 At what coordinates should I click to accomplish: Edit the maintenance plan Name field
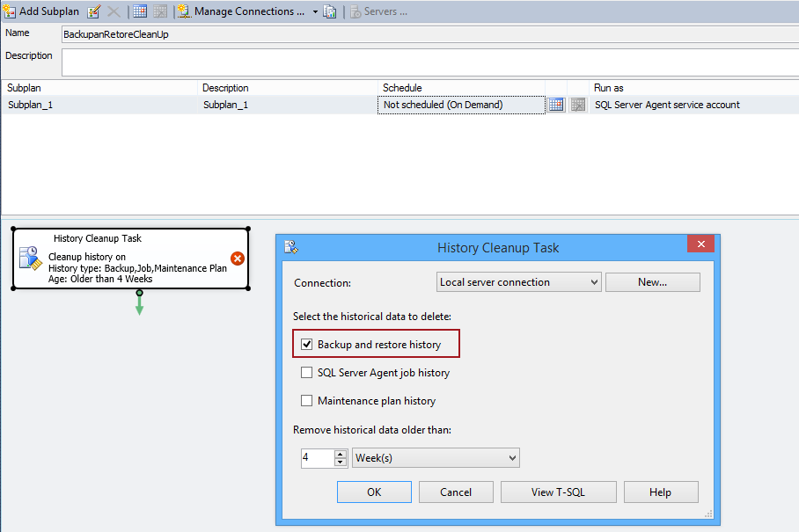(x=429, y=34)
